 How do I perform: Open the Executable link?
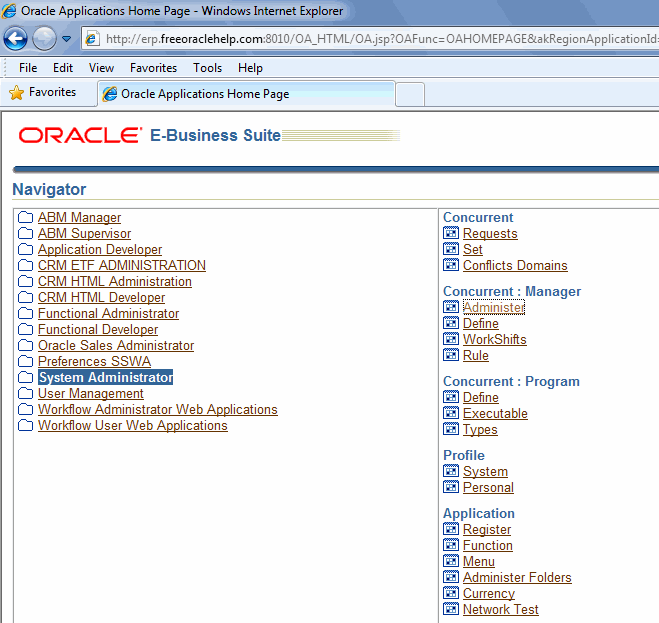coord(495,413)
